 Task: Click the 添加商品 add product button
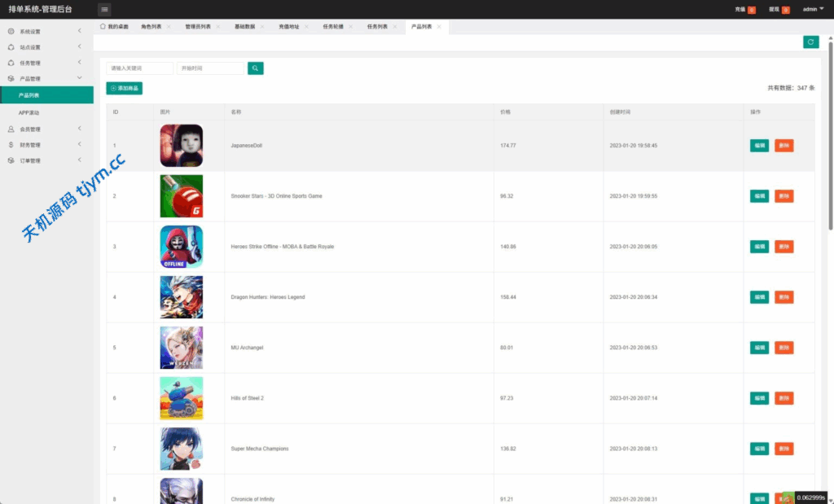click(125, 88)
